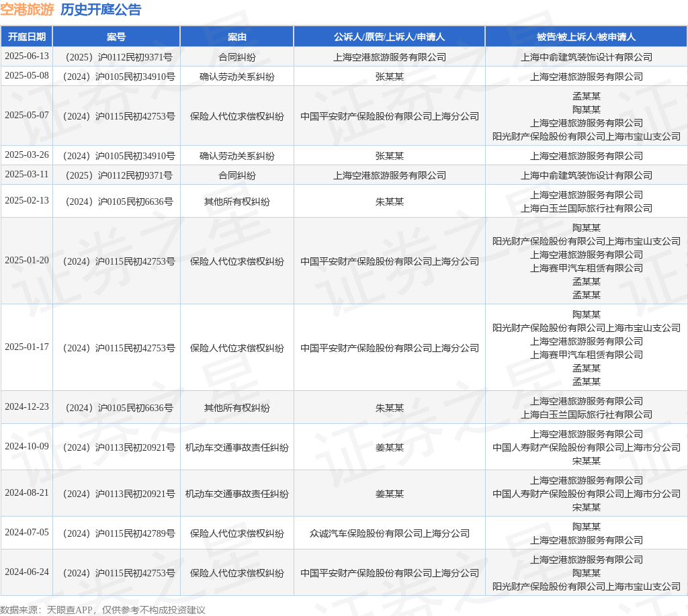Click the 案由 column header
Screen dimensions: 688x616
point(237,37)
